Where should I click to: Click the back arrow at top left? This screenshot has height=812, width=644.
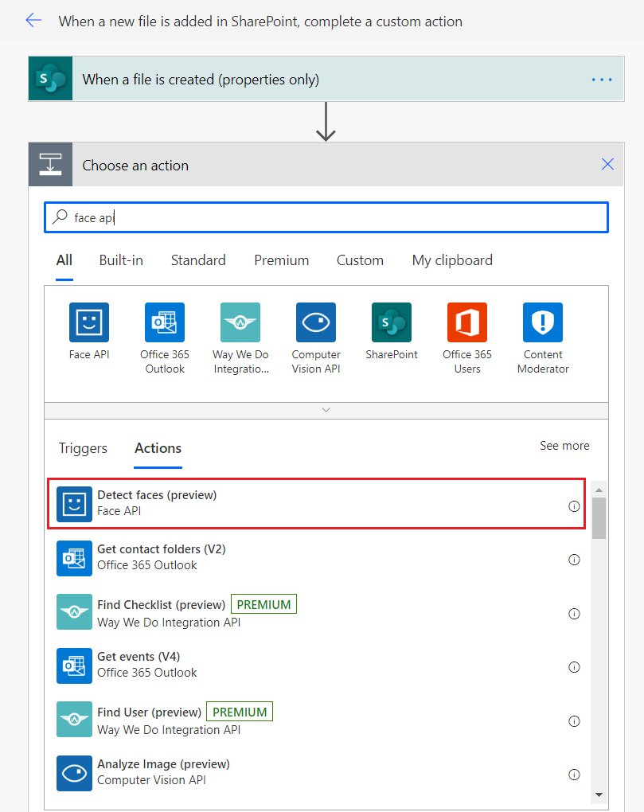(33, 21)
